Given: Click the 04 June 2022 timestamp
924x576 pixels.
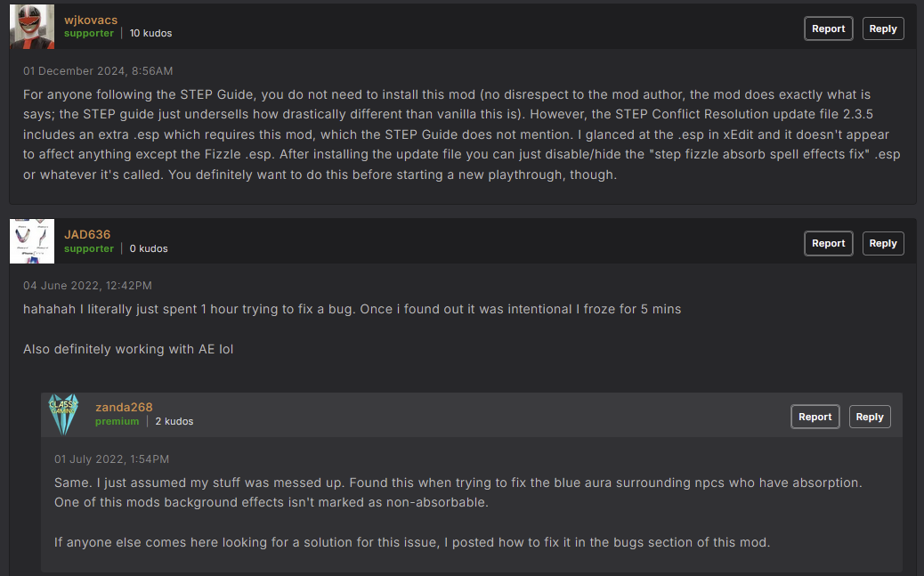Looking at the screenshot, I should click(87, 285).
